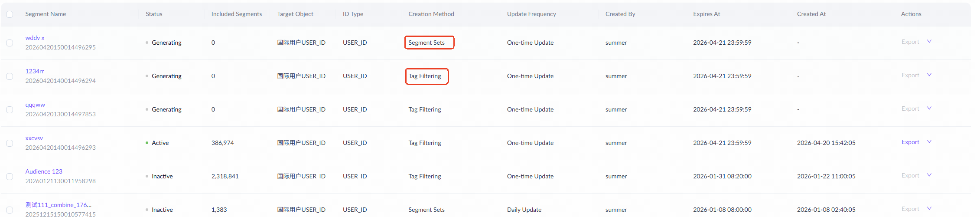The image size is (980, 217).
Task: Tick the checkbox for segment wddv x
Action: click(10, 43)
